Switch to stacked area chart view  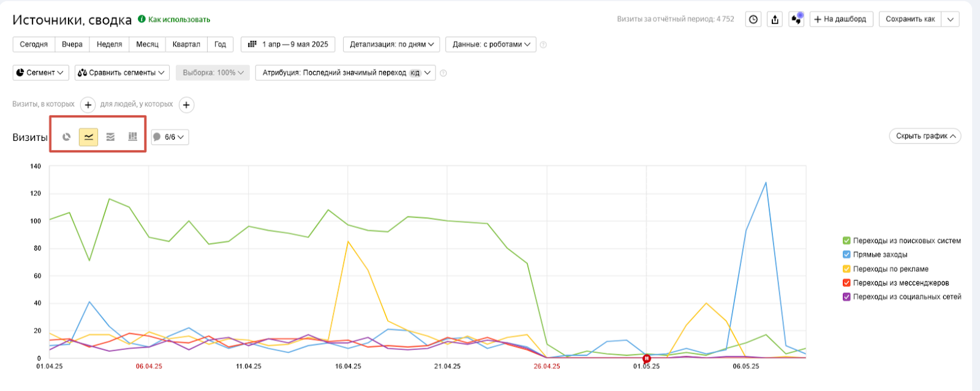[110, 137]
